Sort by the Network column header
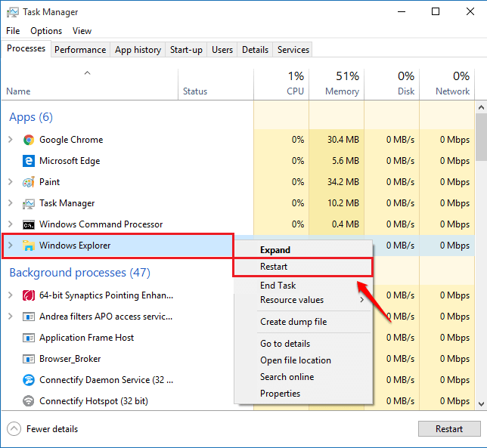Image resolution: width=487 pixels, height=448 pixels. [447, 85]
